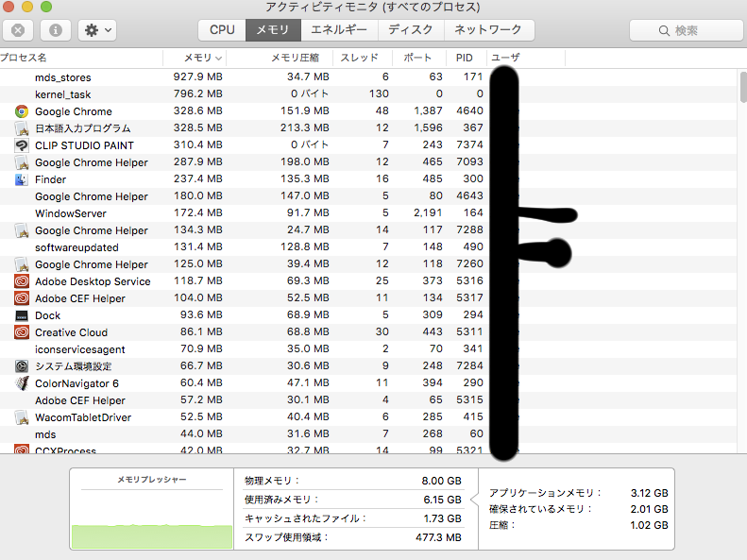The image size is (747, 560).
Task: Switch to the CPU tab
Action: coord(222,30)
